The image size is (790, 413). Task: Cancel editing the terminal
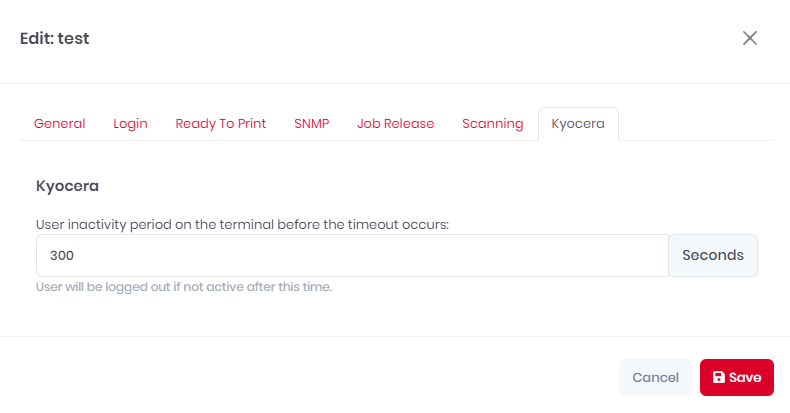tap(655, 377)
